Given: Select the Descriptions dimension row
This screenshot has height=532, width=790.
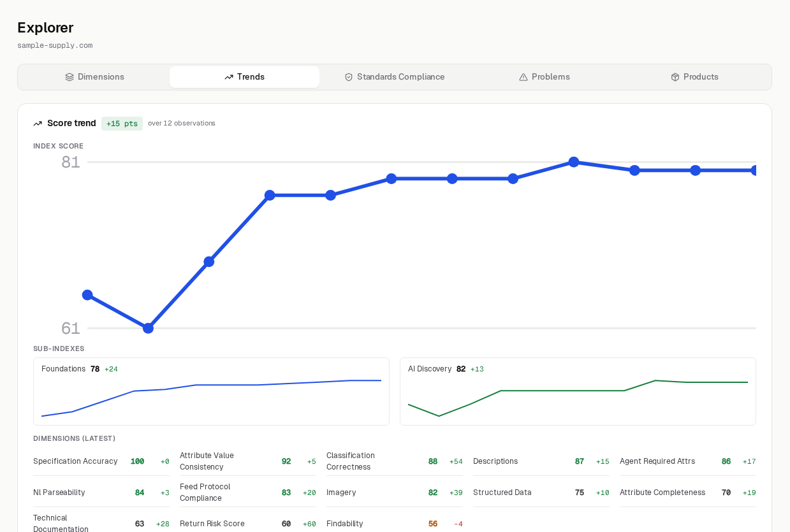Looking at the screenshot, I should tap(541, 461).
